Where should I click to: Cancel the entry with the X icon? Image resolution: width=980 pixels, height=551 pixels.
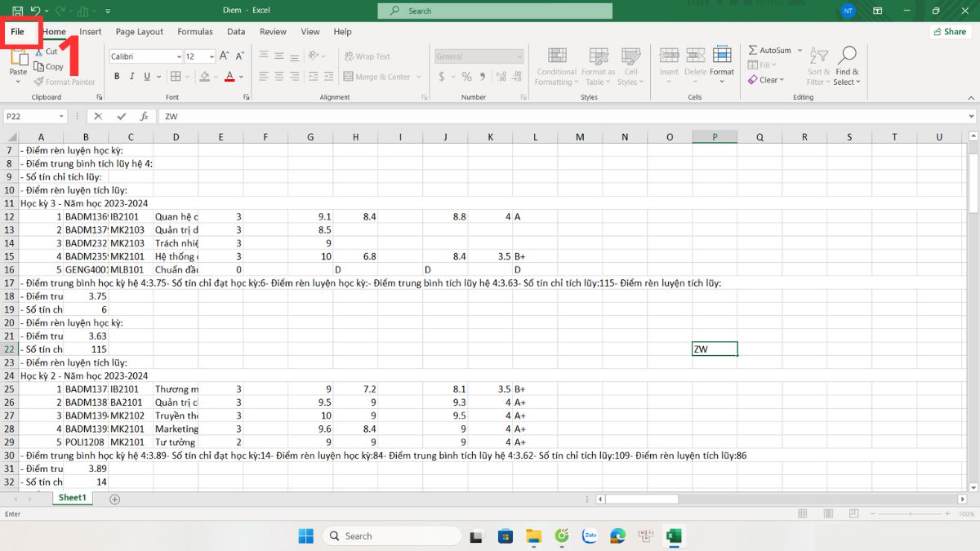(x=99, y=116)
